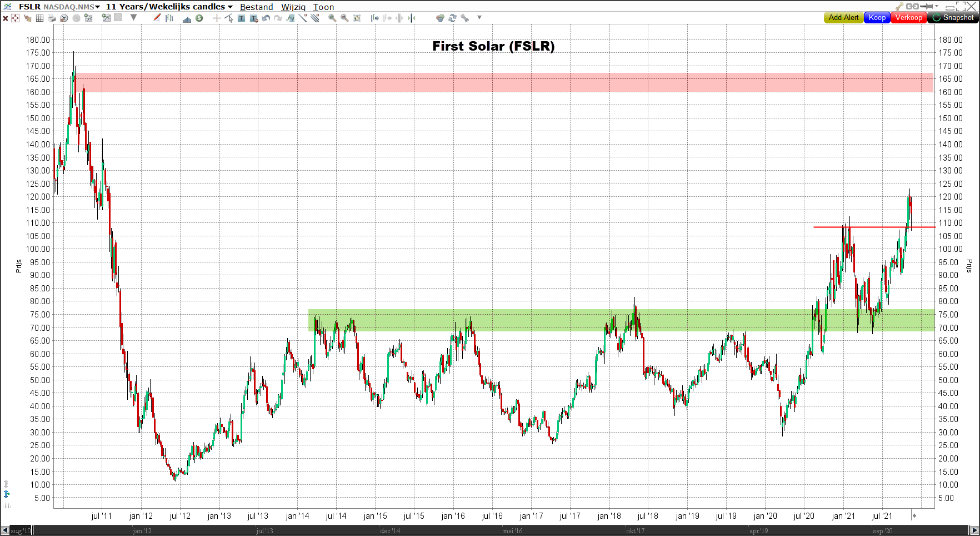
Task: Expand toolbar overflow arrow after wrench
Action: [x=479, y=17]
